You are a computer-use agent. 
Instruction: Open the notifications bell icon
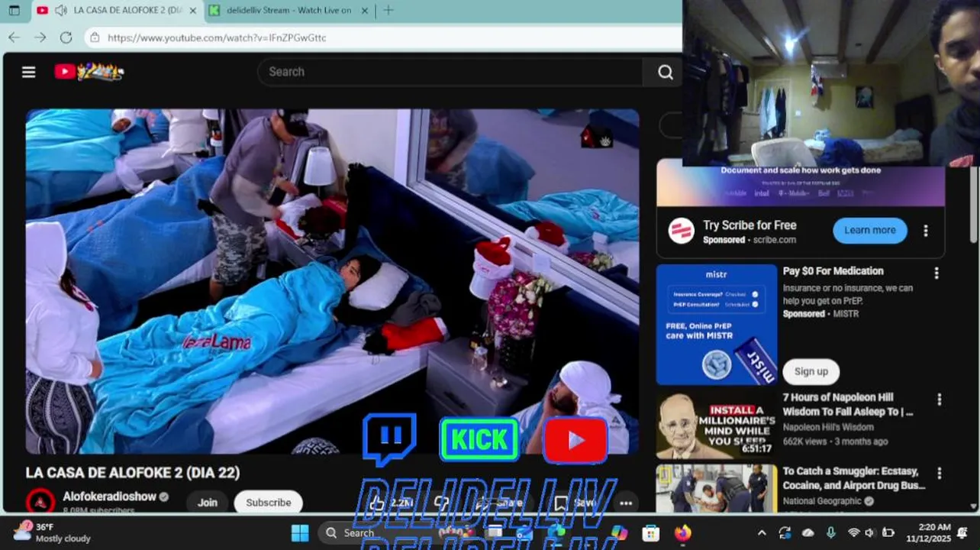(962, 532)
